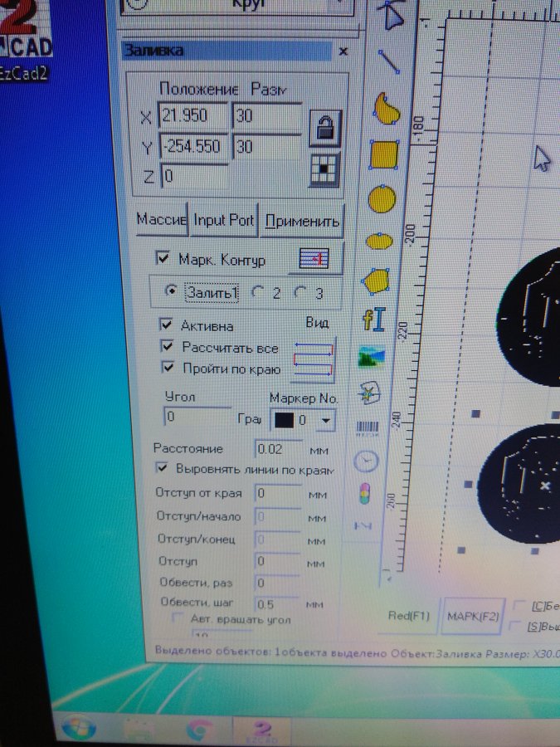
Task: Toggle the Активна checkbox
Action: 166,325
